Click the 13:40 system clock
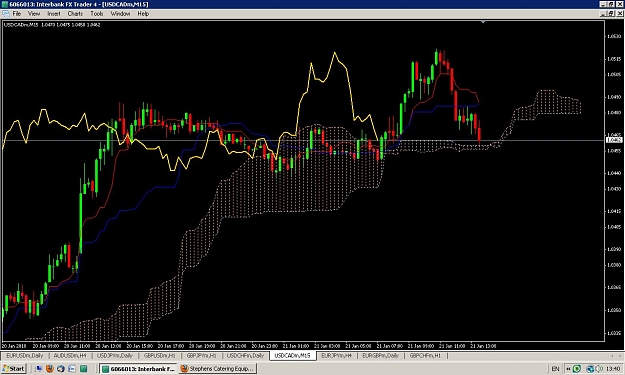Image resolution: width=625 pixels, height=375 pixels. 613,369
